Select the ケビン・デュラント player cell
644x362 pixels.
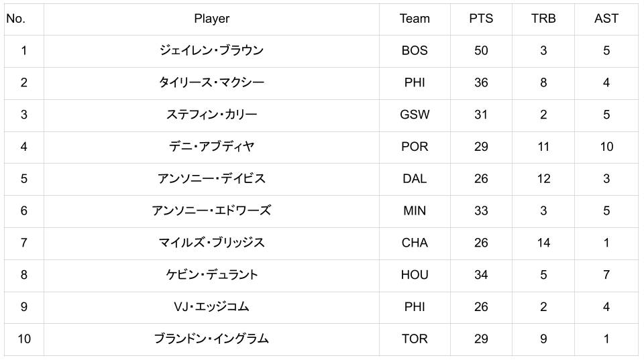(x=211, y=275)
